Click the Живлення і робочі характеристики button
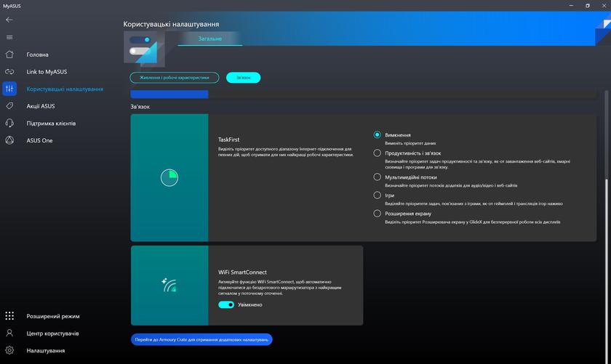This screenshot has height=364, width=611. [174, 78]
